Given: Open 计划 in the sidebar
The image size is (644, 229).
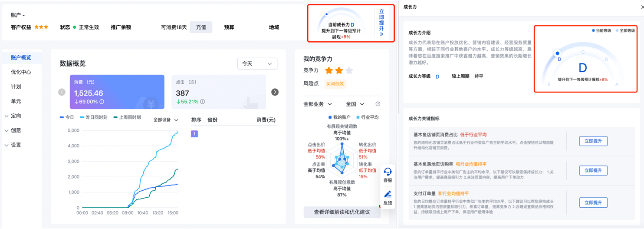Looking at the screenshot, I should 16,87.
